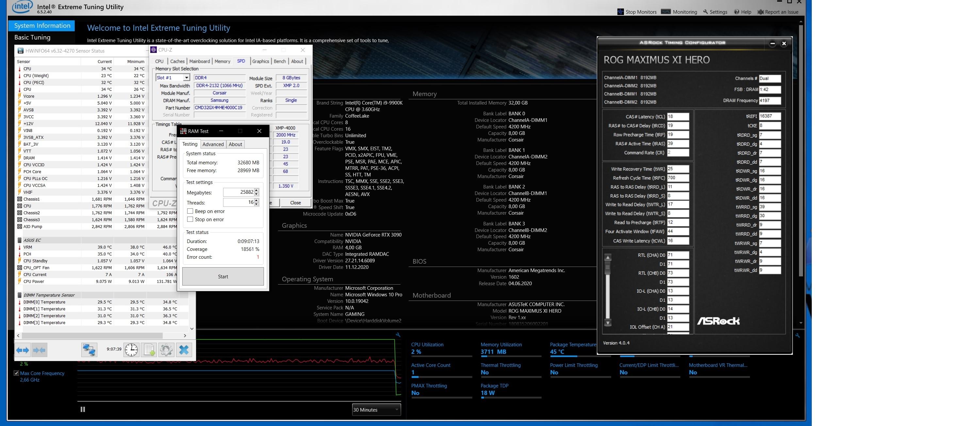
Task: Open HWiNFO sensor settings gear icon
Action: 166,350
